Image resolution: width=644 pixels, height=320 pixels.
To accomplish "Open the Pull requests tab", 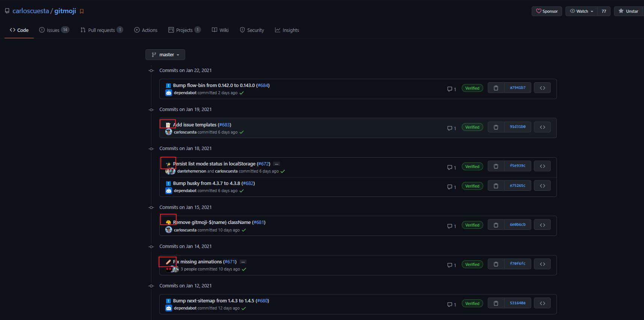I will tap(101, 30).
